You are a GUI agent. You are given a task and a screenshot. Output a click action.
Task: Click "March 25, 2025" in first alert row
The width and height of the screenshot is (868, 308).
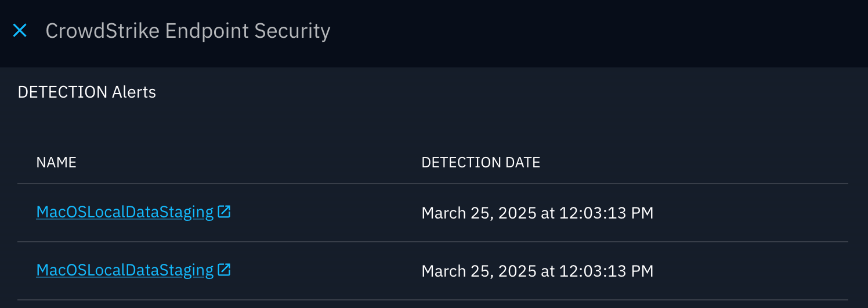point(479,213)
